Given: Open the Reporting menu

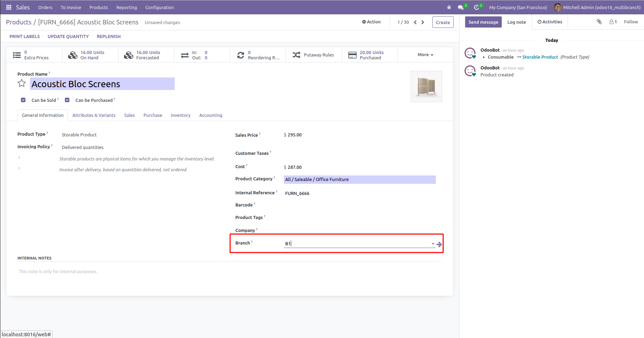Looking at the screenshot, I should (127, 7).
